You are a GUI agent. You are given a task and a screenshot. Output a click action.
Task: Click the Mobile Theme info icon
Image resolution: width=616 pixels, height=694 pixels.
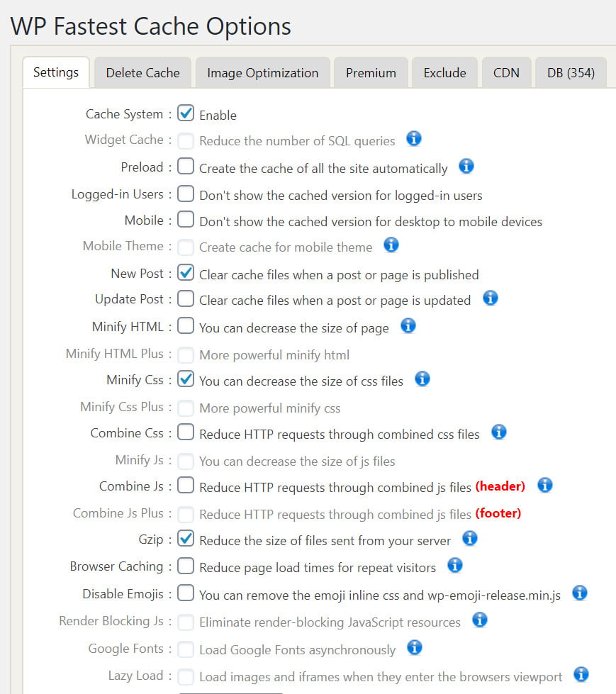point(391,245)
